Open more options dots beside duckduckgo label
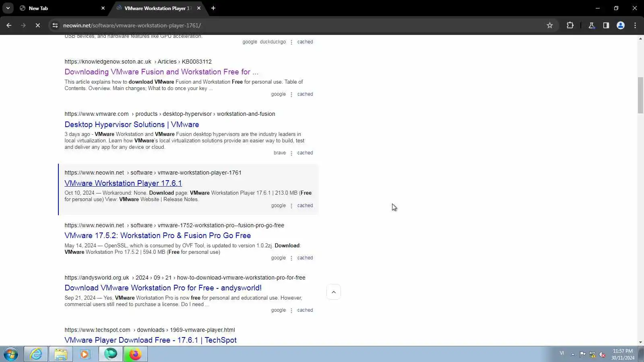Image resolution: width=644 pixels, height=362 pixels. 291,42
